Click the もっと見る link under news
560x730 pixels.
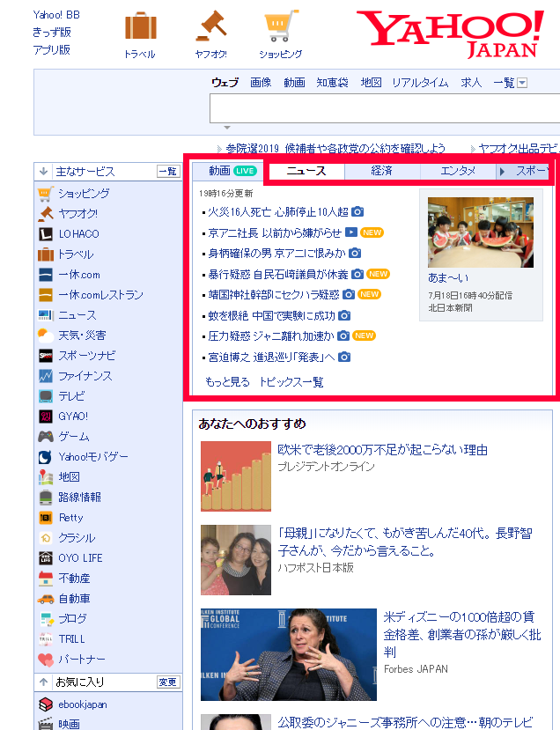click(227, 382)
